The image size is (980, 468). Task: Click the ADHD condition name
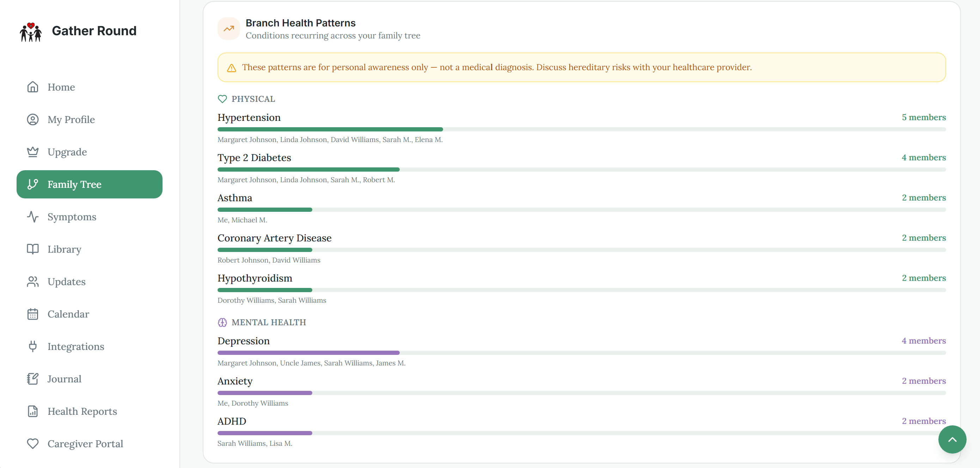pos(232,421)
